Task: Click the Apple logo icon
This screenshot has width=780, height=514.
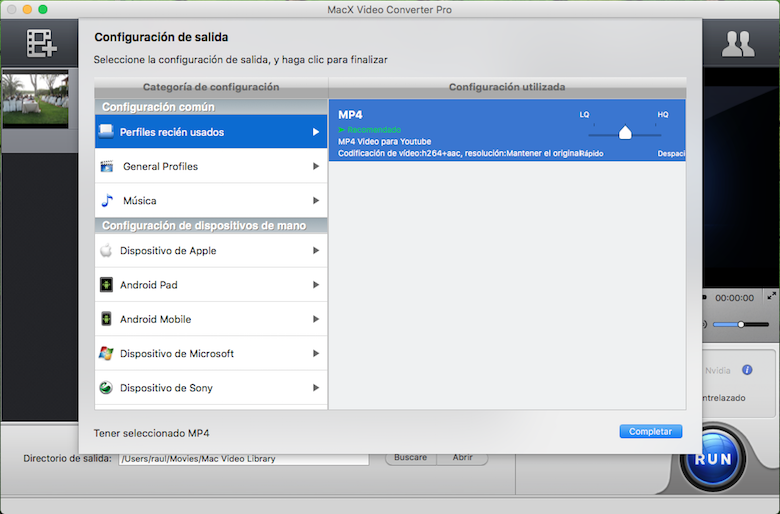Action: pyautogui.click(x=106, y=250)
